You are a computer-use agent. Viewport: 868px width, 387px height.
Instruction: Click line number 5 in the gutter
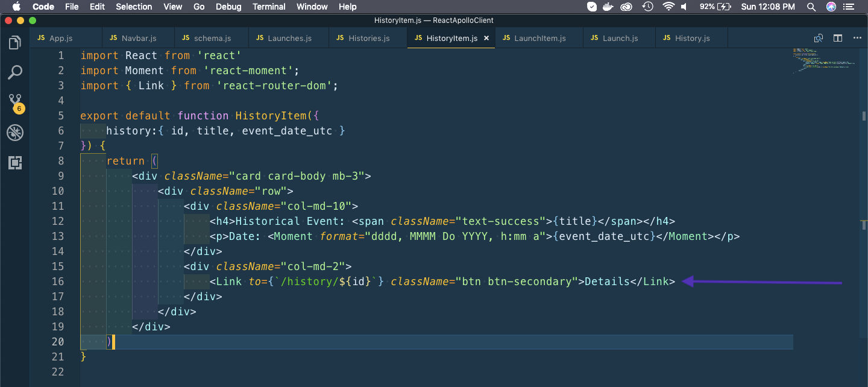[x=61, y=116]
